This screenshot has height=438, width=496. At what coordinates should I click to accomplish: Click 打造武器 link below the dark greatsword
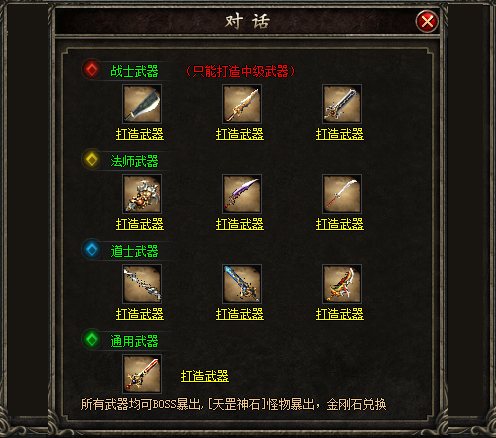click(340, 134)
